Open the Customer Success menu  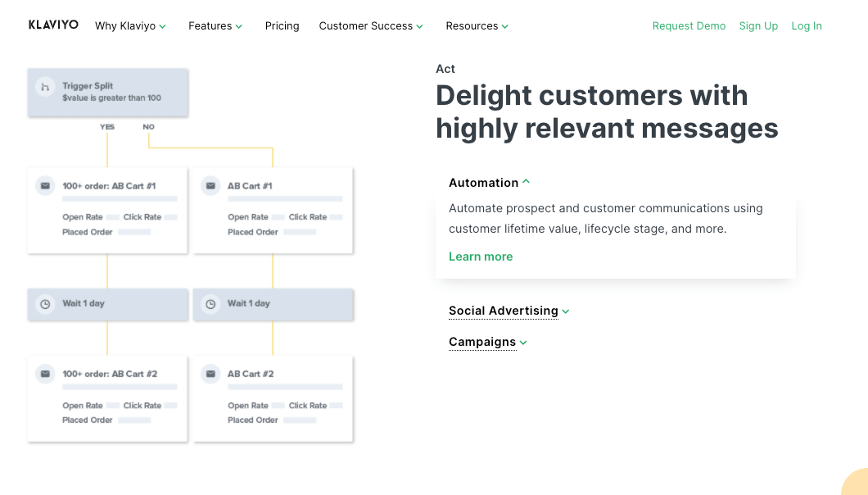(x=371, y=26)
